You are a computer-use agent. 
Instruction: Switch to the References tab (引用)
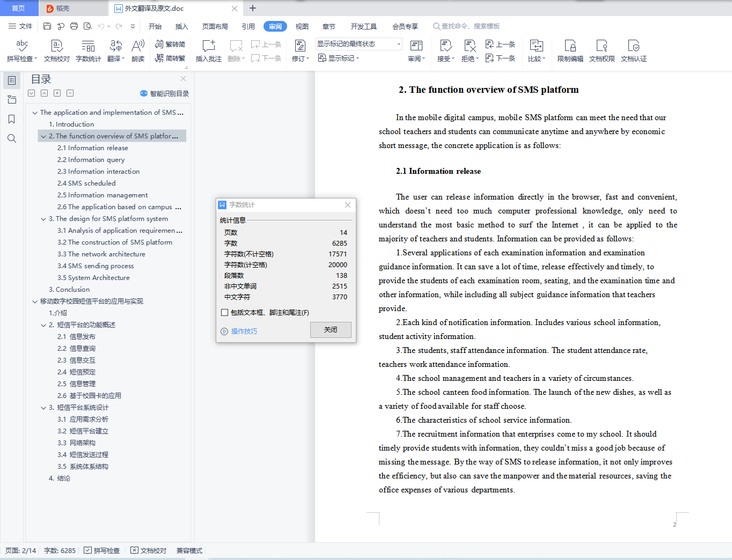coord(248,26)
